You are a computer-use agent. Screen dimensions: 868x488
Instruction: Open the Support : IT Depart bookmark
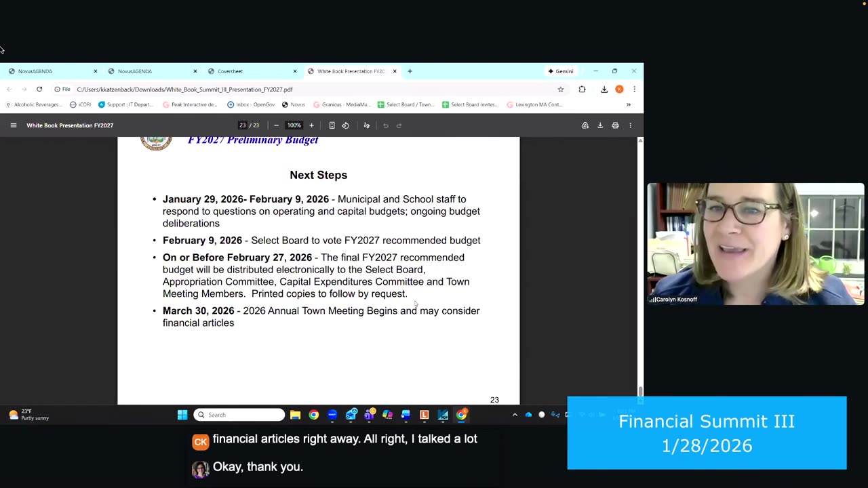[125, 104]
